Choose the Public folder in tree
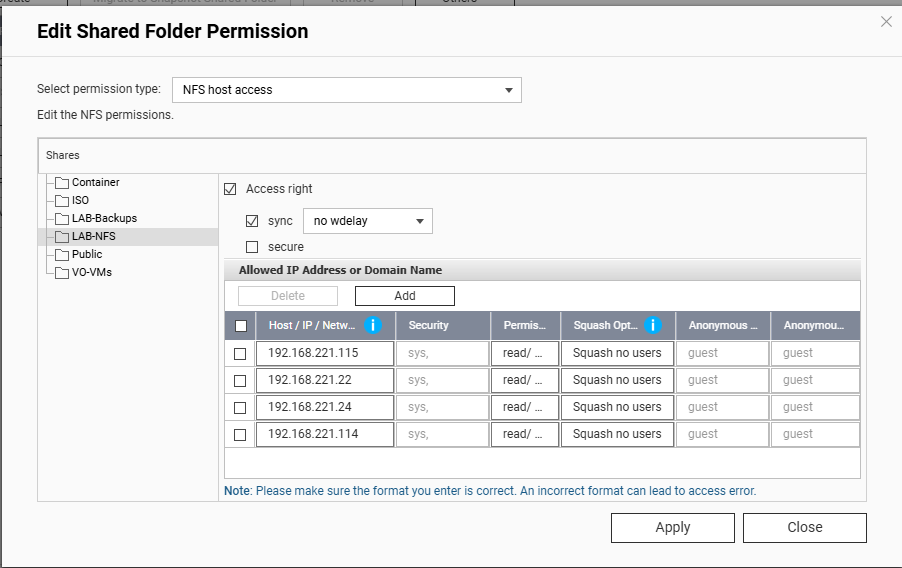Screen dimensions: 902x568 (x=87, y=254)
